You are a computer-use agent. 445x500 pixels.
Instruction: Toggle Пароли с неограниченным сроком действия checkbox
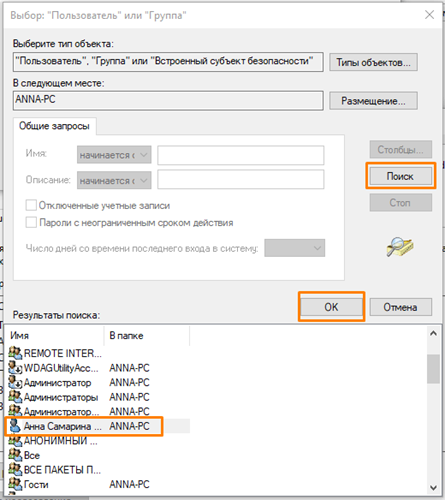click(31, 222)
